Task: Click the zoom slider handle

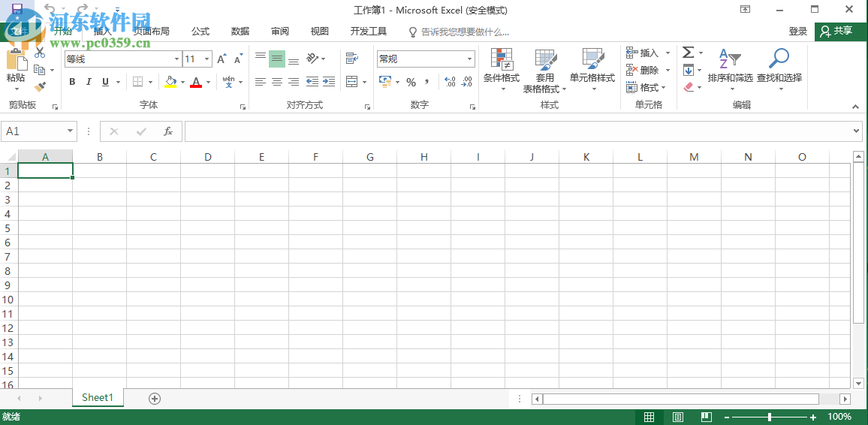Action: click(770, 417)
